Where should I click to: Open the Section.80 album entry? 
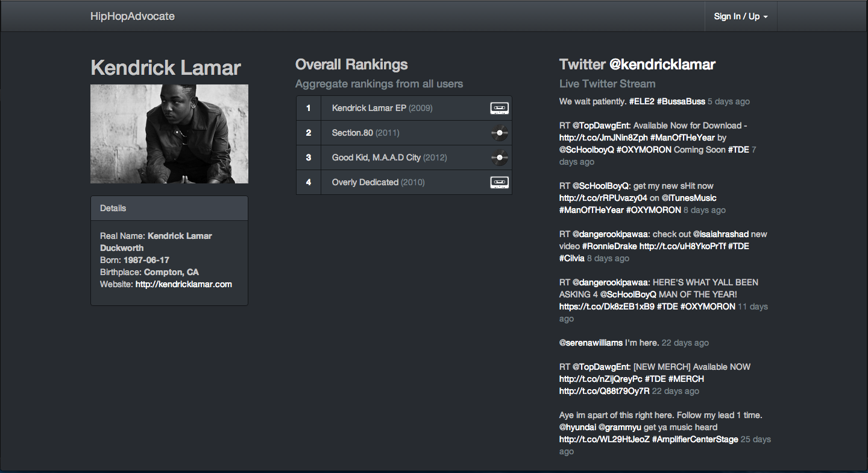[x=404, y=133]
